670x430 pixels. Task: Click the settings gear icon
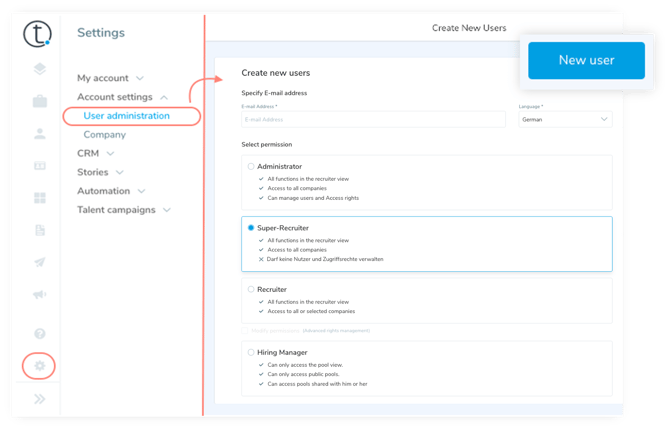coord(40,366)
